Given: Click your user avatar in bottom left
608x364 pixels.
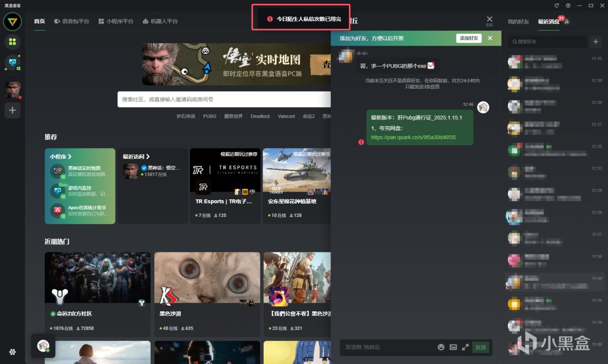Looking at the screenshot, I should [x=43, y=346].
